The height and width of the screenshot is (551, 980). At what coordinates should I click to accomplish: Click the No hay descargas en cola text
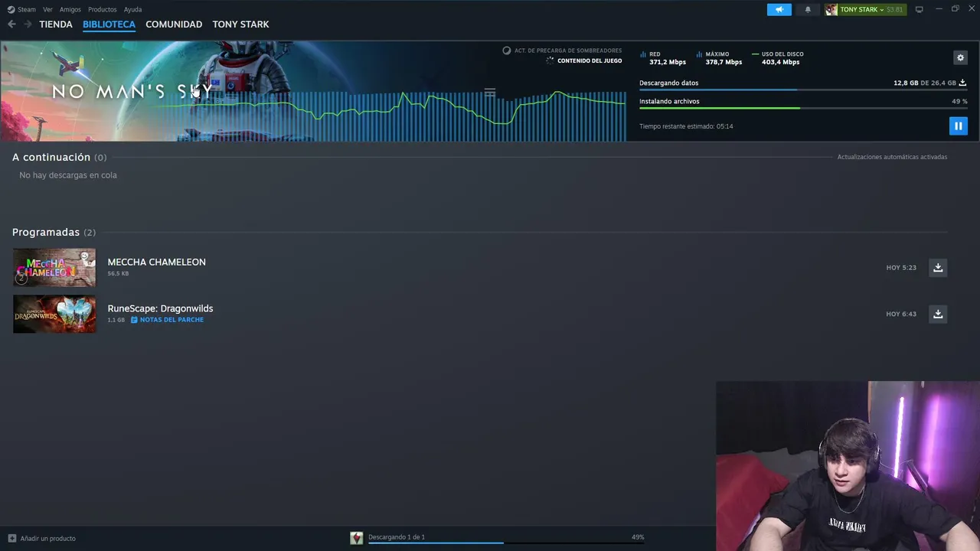click(68, 175)
